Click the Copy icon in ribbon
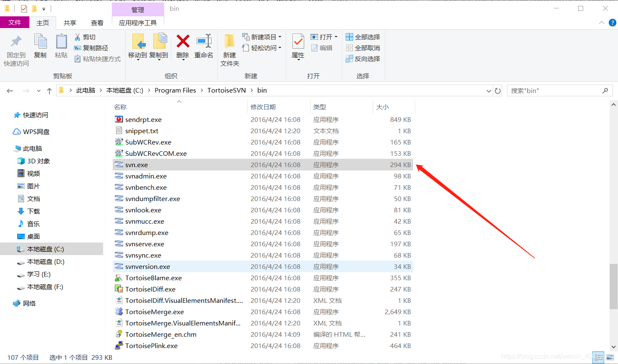Screen dimensions: 618x364 tap(40, 41)
